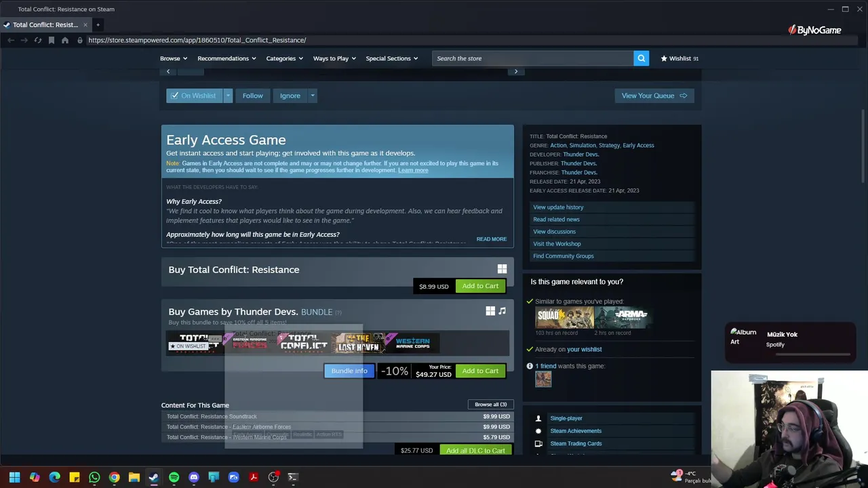Click the Steam Achievements star icon
Image resolution: width=868 pixels, height=488 pixels.
point(538,431)
